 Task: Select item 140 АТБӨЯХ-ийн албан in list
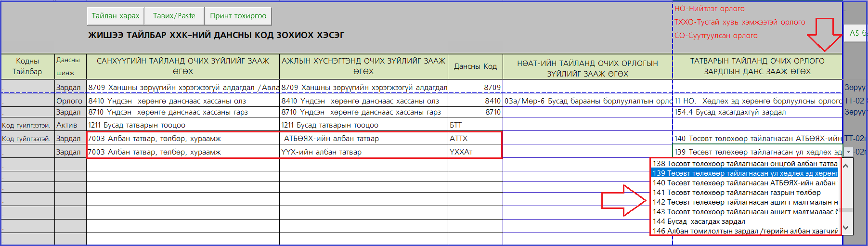click(x=744, y=183)
